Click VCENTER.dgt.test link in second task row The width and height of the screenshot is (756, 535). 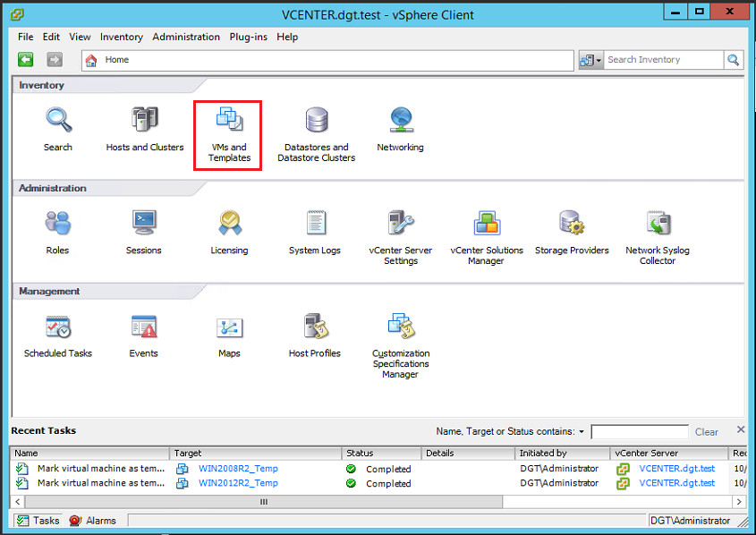click(677, 483)
